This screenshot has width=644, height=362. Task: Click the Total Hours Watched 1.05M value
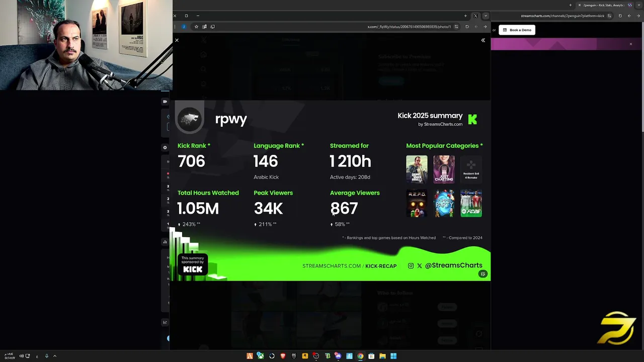tap(198, 209)
